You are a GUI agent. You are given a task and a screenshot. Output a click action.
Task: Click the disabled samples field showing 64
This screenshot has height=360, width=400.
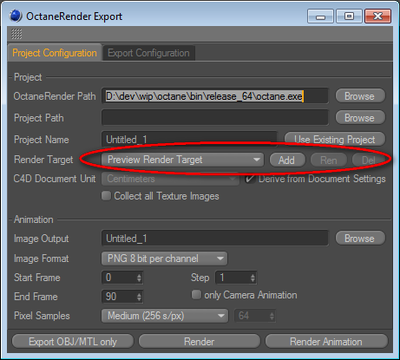click(x=255, y=316)
